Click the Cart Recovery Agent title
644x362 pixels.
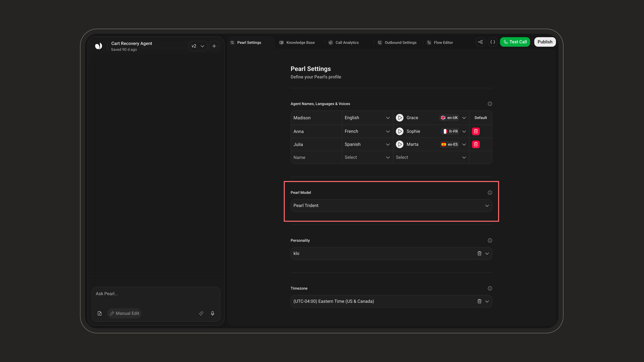131,43
